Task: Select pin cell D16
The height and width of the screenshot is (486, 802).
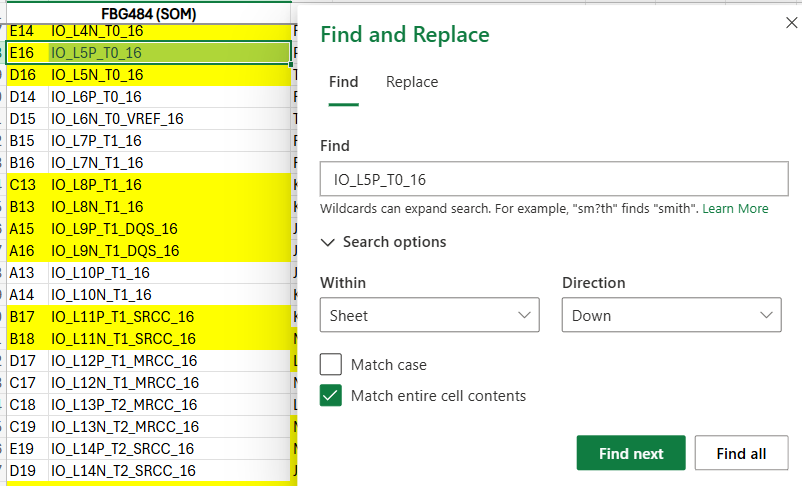Action: (27, 75)
